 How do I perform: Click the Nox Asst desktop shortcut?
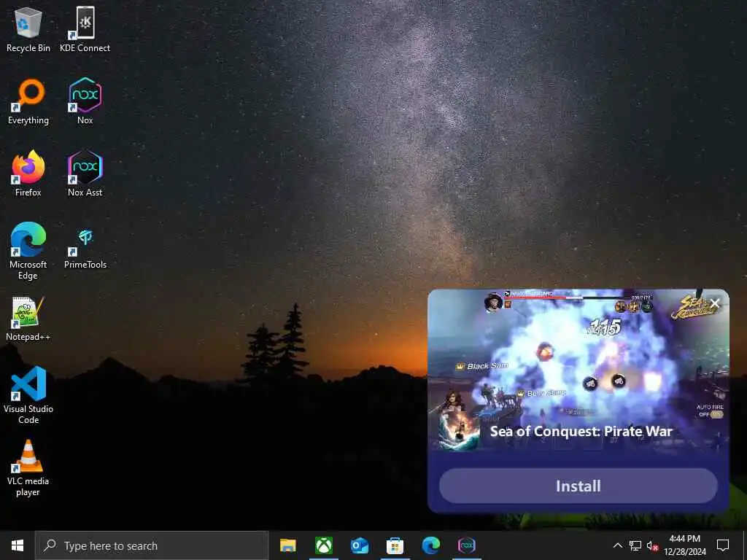point(85,174)
